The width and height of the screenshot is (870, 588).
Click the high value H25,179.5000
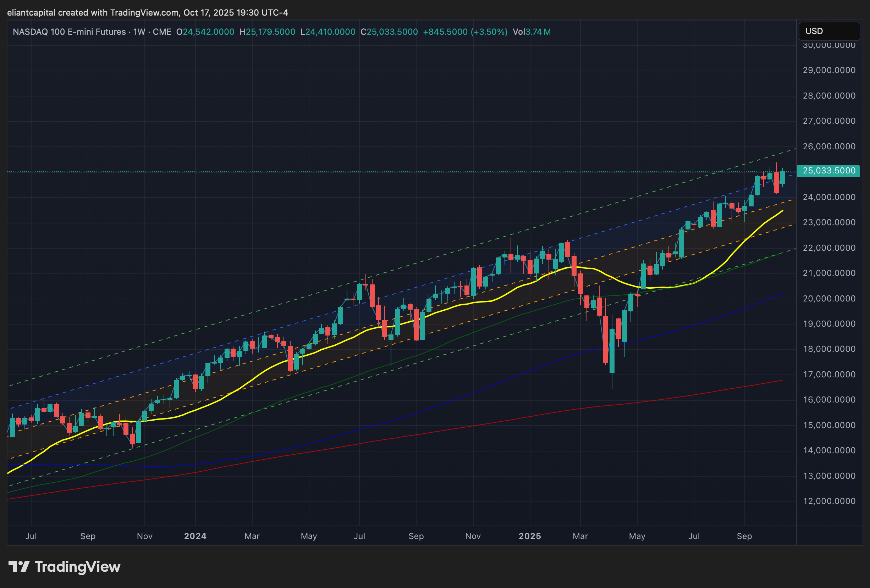(267, 32)
